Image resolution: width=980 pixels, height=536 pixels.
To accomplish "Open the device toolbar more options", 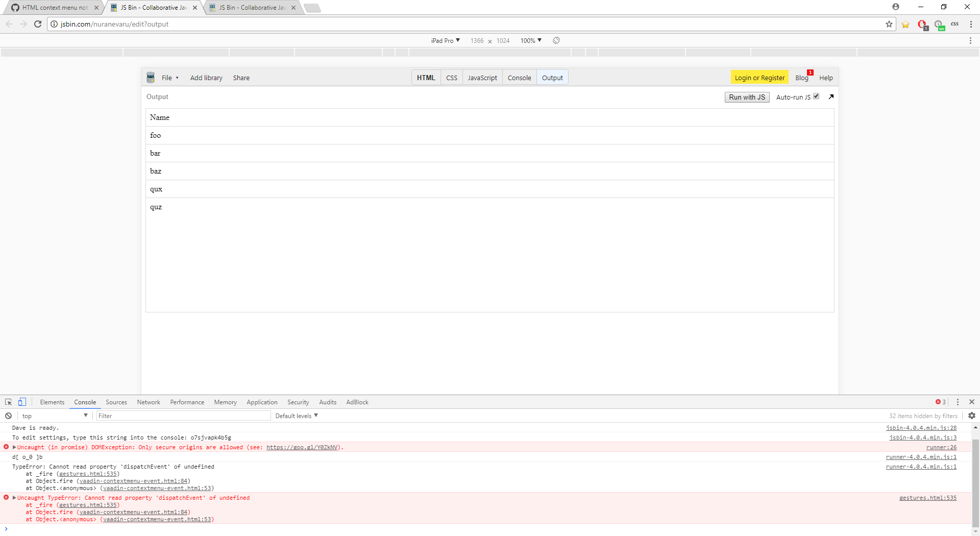I will (x=970, y=40).
